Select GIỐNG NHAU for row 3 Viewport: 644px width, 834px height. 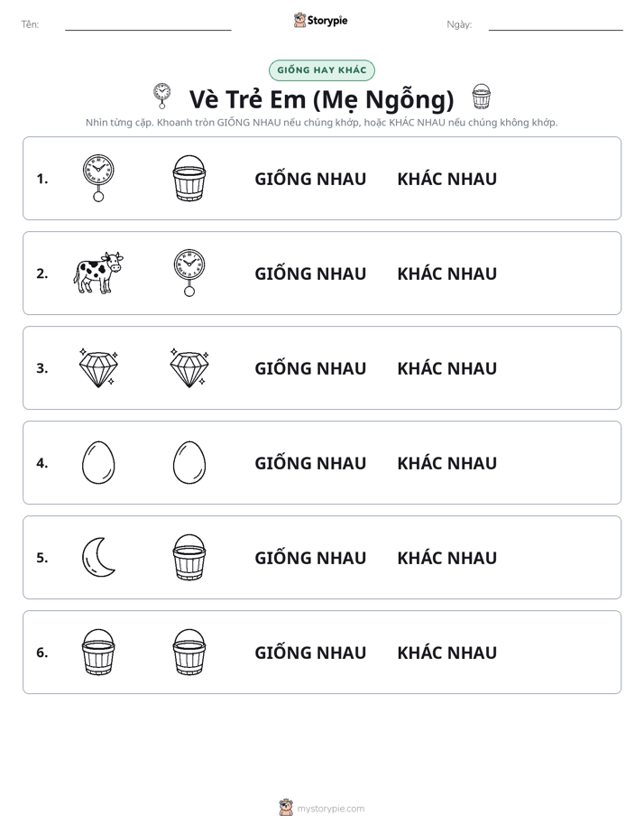click(x=310, y=368)
